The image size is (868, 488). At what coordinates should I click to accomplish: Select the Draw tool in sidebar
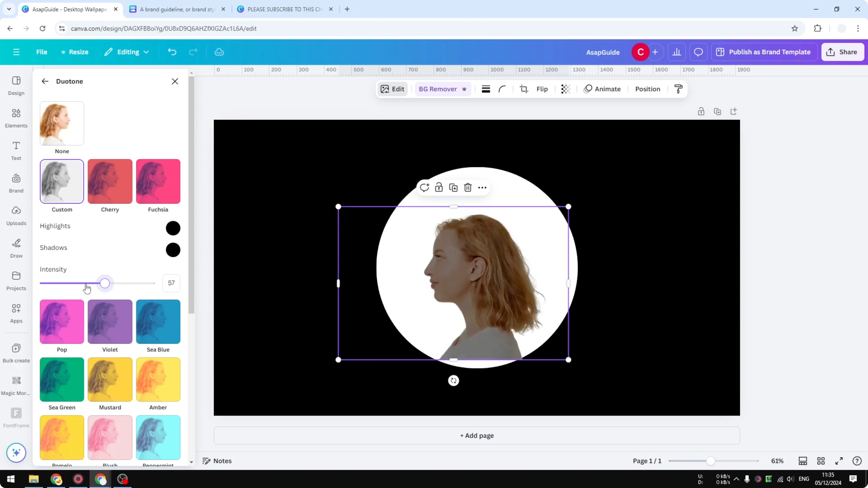click(16, 248)
